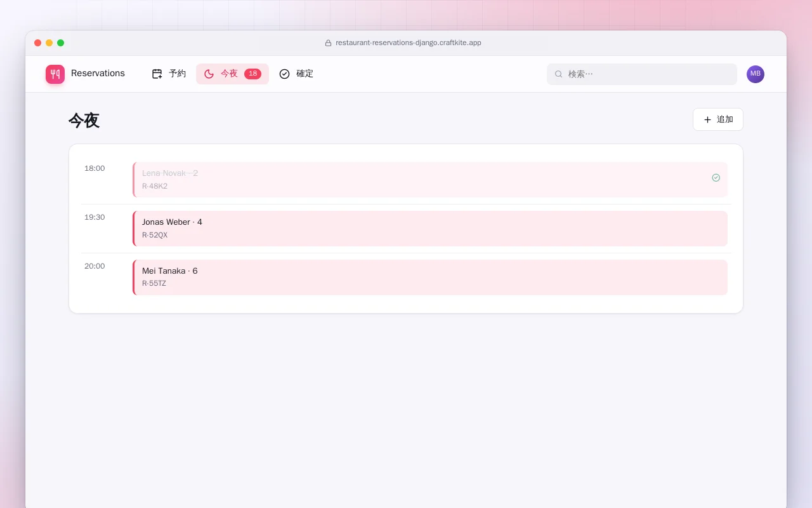Open the Lena Novak reservation card
The height and width of the screenshot is (508, 812).
click(x=430, y=180)
